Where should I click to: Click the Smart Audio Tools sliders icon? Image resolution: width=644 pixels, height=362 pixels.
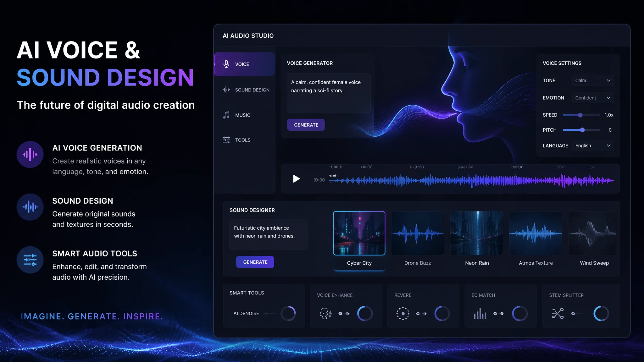pyautogui.click(x=30, y=260)
